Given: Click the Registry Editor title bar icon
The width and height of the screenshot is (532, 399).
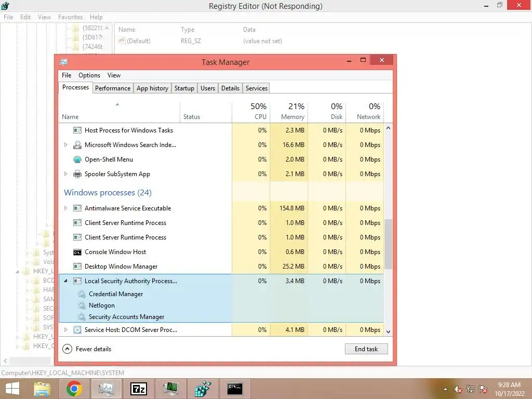Looking at the screenshot, I should coord(5,5).
